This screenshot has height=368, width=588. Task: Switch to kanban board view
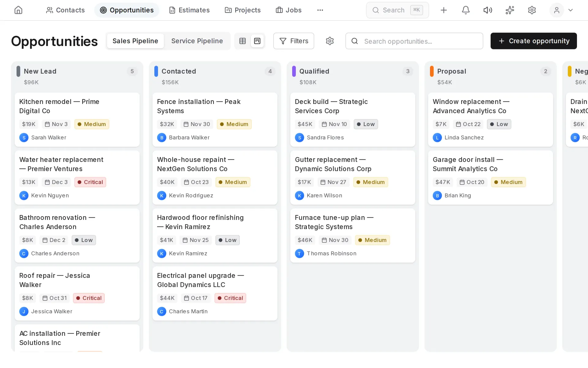pyautogui.click(x=257, y=41)
